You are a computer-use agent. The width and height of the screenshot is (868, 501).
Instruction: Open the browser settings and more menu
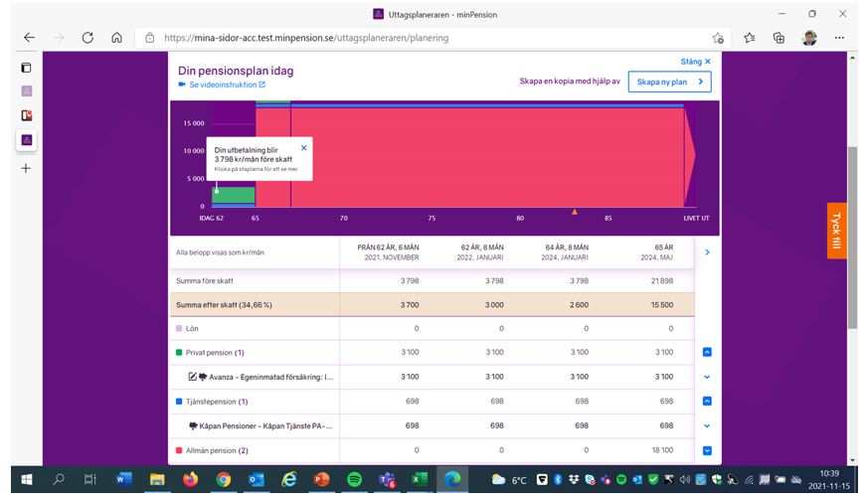pyautogui.click(x=840, y=38)
